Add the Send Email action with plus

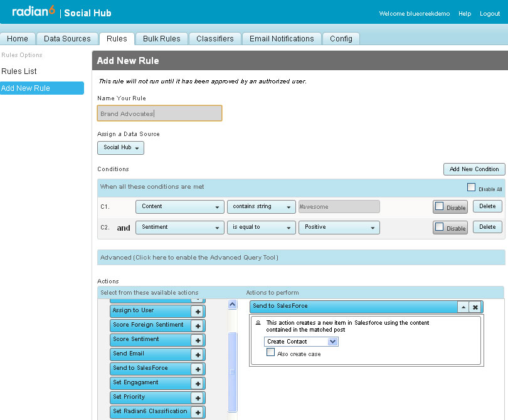[x=198, y=355]
